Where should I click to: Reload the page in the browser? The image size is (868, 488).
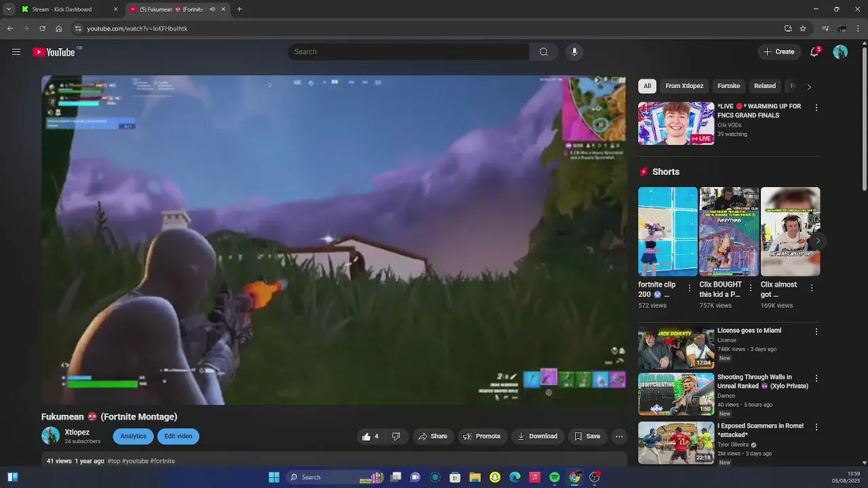pos(42,28)
